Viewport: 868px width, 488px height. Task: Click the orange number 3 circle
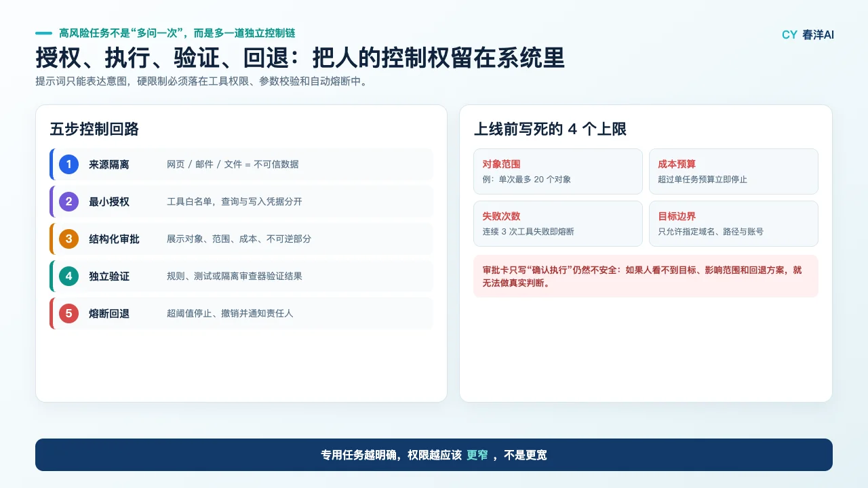coord(68,239)
